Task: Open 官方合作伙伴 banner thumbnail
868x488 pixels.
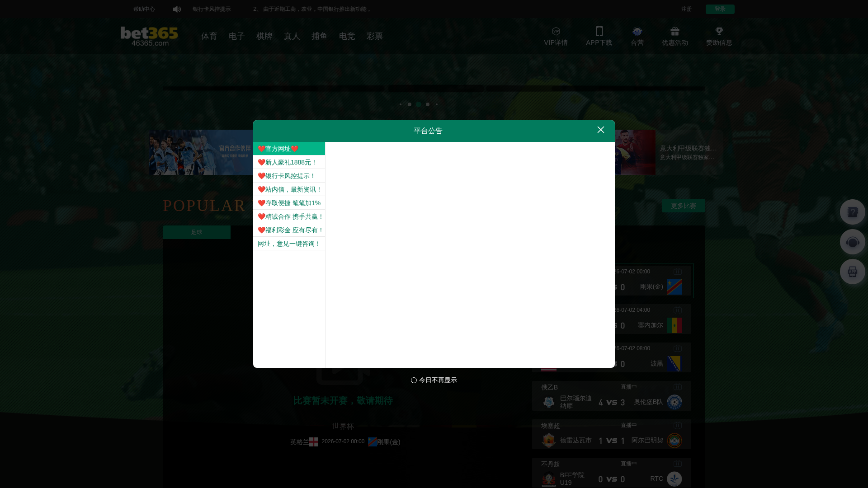Action: (x=201, y=152)
